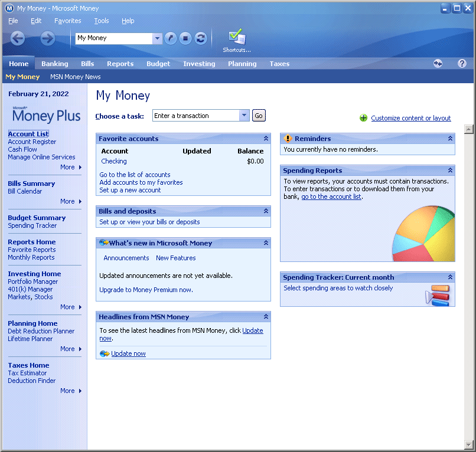Click go to the account list link
The height and width of the screenshot is (452, 476).
pyautogui.click(x=331, y=196)
